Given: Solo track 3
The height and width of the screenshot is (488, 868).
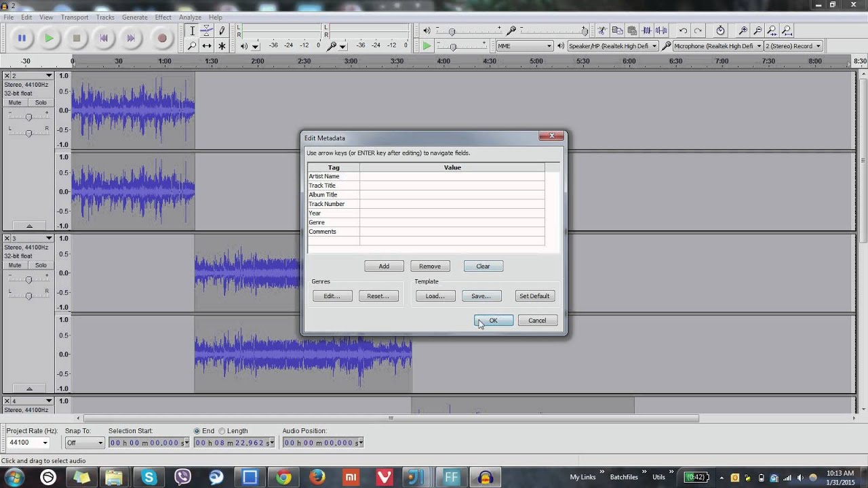Looking at the screenshot, I should 41,265.
